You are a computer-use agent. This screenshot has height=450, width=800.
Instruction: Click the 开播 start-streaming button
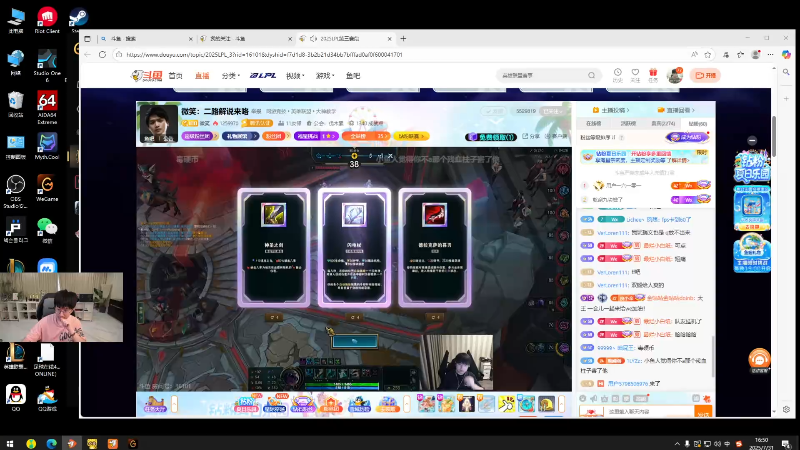(x=705, y=76)
